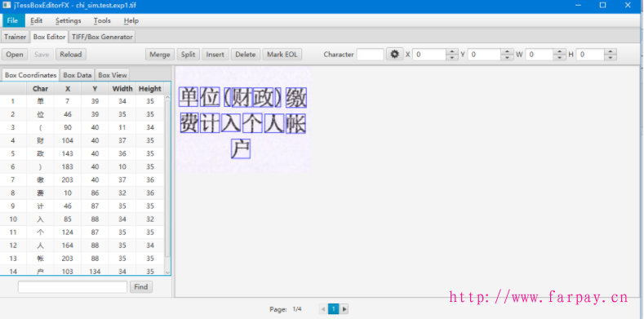Focus the X value field
The height and width of the screenshot is (319, 644).
[429, 54]
